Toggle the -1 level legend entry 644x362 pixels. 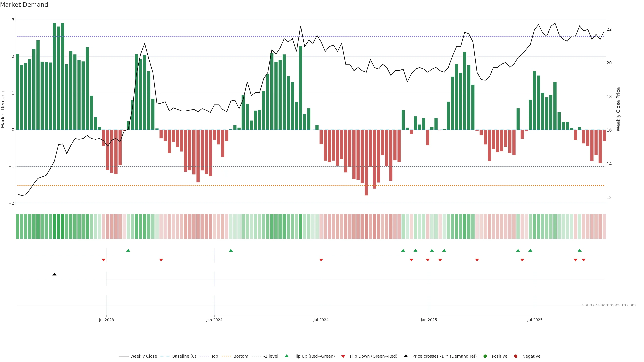271,356
